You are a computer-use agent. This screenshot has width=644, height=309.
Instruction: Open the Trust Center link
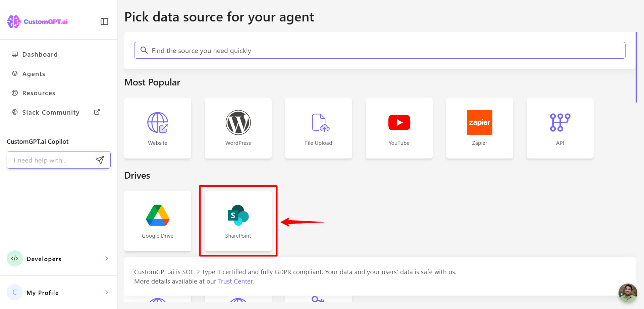pos(235,281)
